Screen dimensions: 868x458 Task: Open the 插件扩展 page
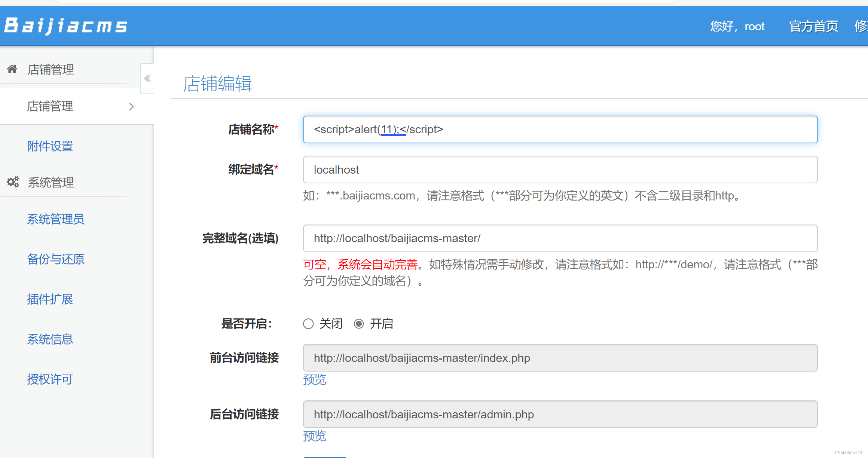(x=50, y=299)
